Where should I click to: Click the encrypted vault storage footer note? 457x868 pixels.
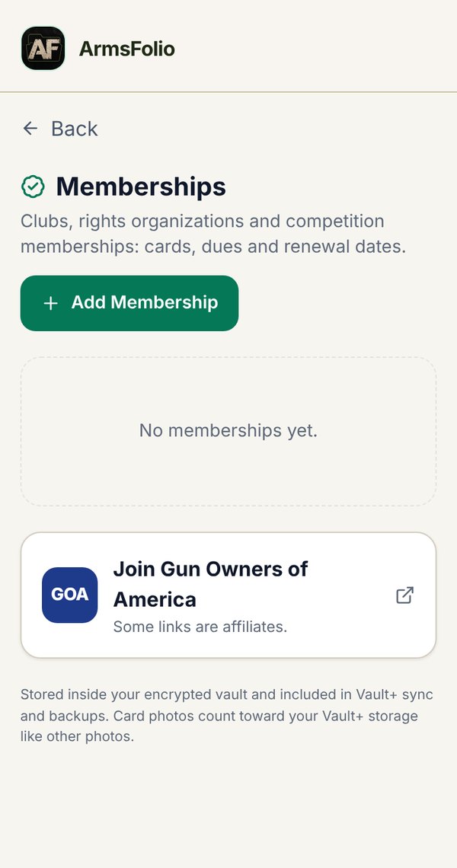pos(227,716)
